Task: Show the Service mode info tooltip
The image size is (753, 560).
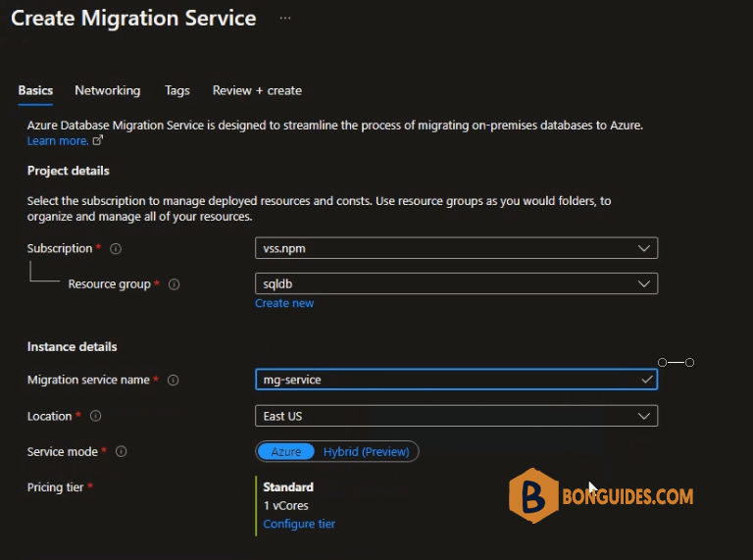Action: [x=121, y=451]
